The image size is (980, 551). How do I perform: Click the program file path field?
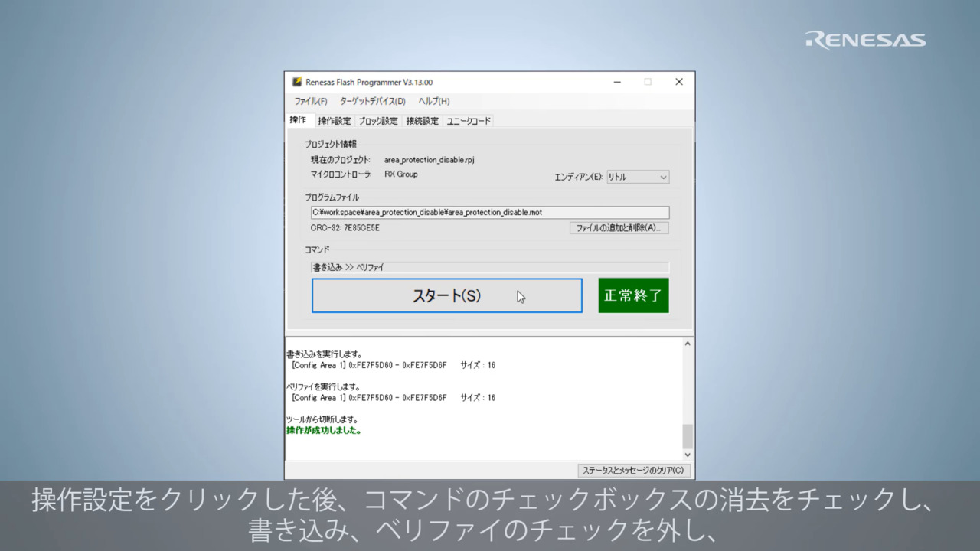(x=490, y=212)
